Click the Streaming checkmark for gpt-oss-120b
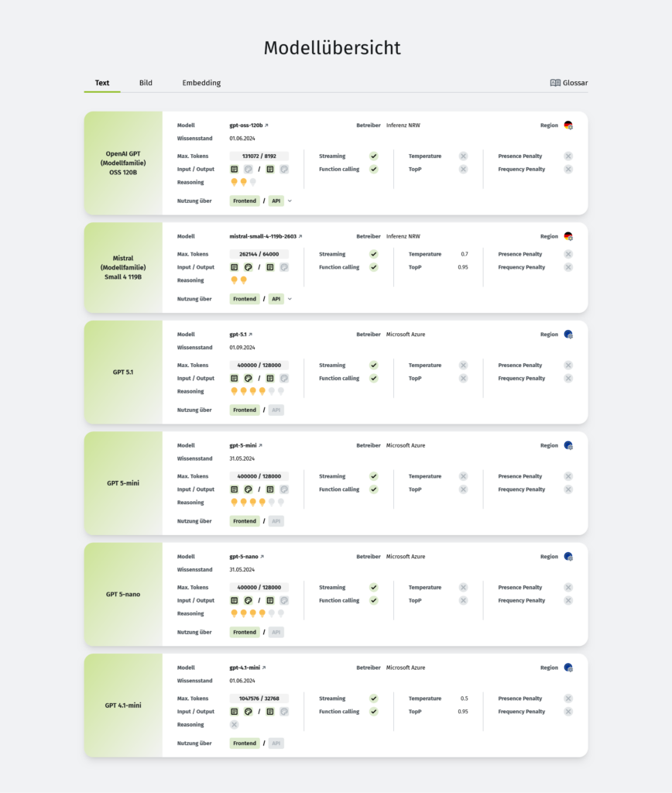The width and height of the screenshot is (672, 793). (x=374, y=156)
